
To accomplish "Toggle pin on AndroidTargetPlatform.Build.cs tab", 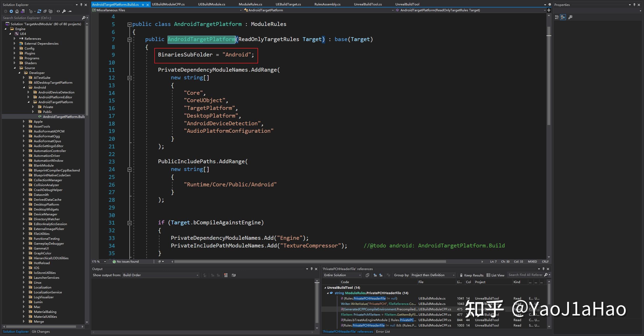I will (143, 5).
